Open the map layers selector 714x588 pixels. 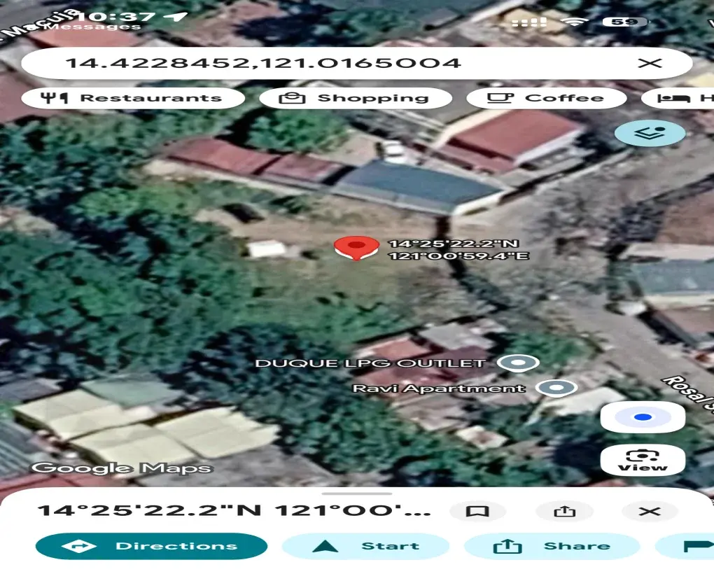(x=650, y=133)
